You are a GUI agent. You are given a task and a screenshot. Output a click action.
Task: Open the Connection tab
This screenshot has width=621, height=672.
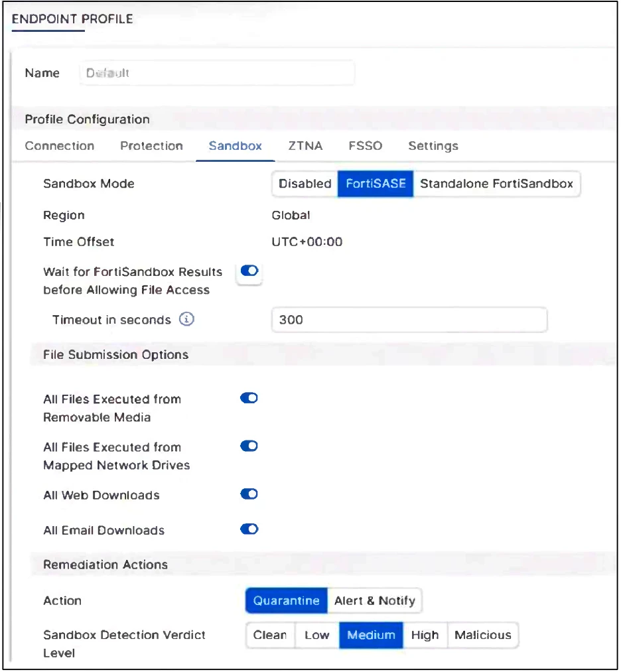59,146
